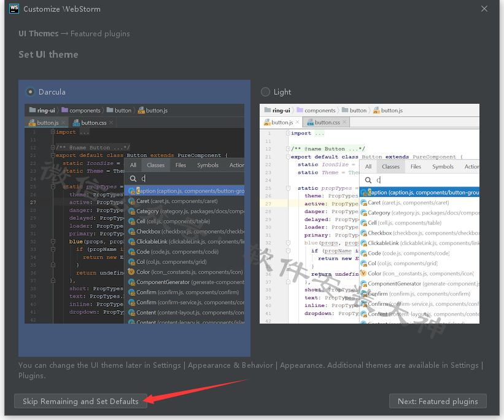Click 'Color' result row in Light preview
The image size is (504, 420).
tap(419, 273)
